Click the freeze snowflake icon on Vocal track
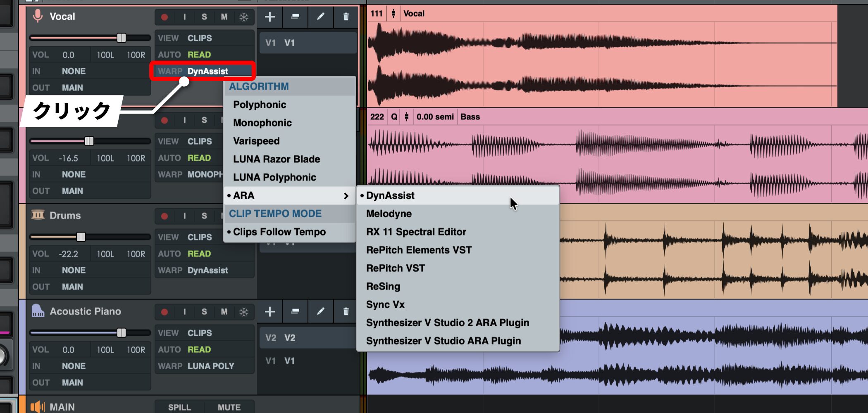868x413 pixels. coord(244,17)
